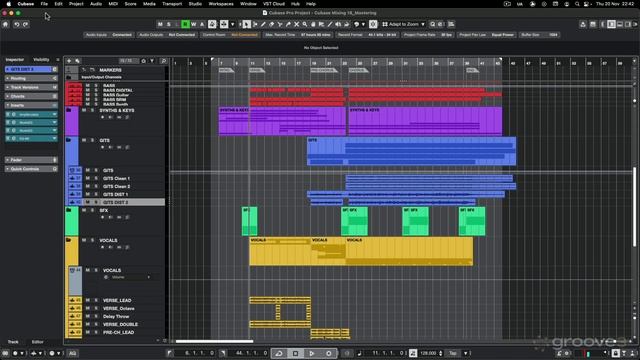The height and width of the screenshot is (360, 640).
Task: Toggle the transport Cycle loop button
Action: (279, 353)
